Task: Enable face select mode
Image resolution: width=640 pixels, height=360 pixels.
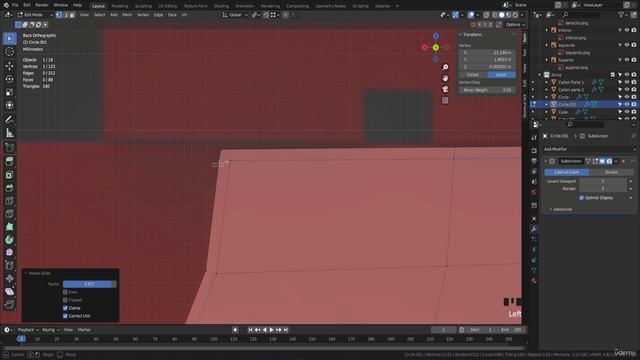Action: pos(72,15)
